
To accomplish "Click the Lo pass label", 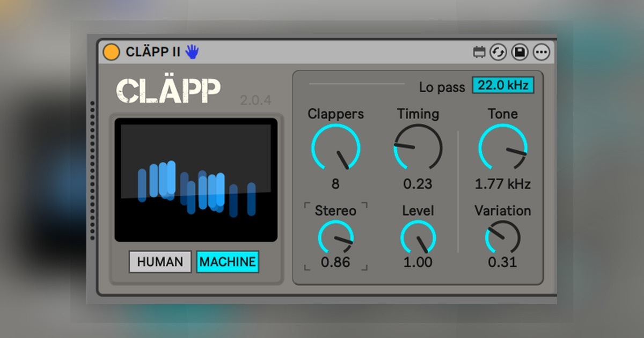I will (x=442, y=87).
